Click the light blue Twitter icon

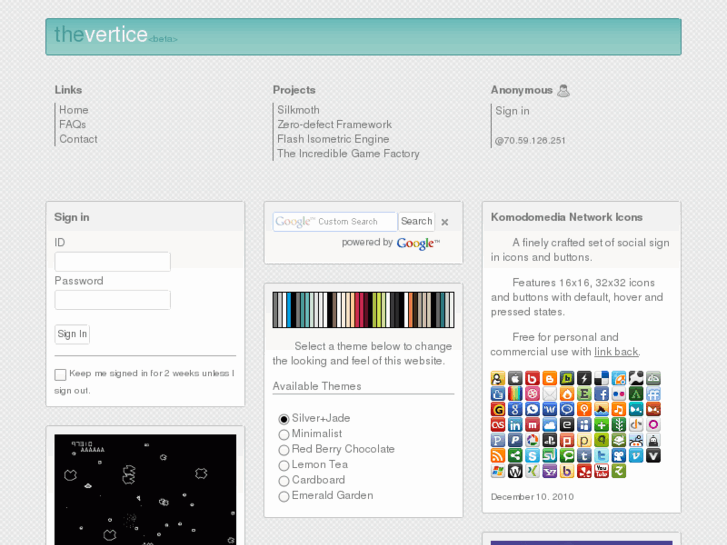coord(601,455)
